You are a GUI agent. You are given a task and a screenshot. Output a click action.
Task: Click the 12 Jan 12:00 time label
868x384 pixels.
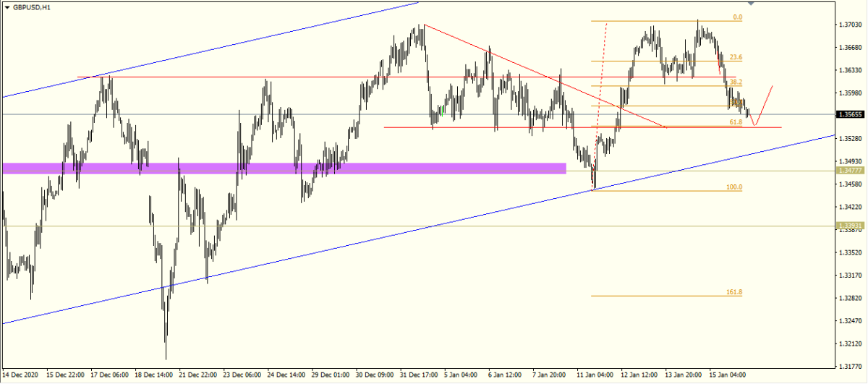(640, 375)
